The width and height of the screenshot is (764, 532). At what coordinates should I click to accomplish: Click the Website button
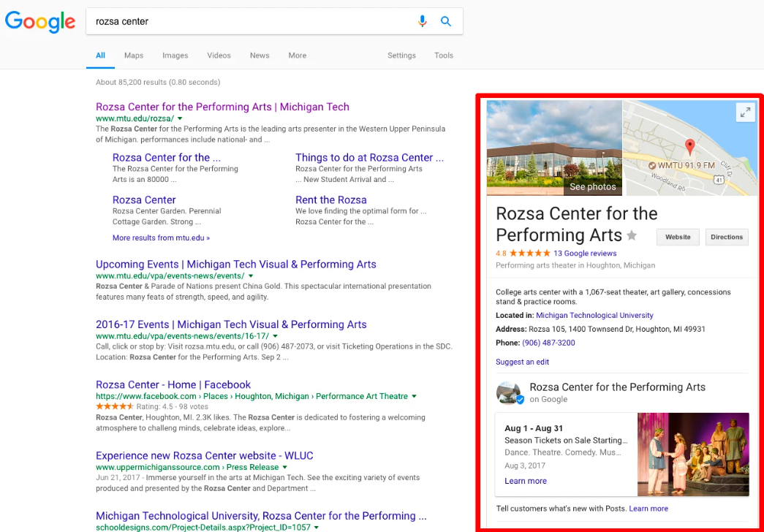678,237
